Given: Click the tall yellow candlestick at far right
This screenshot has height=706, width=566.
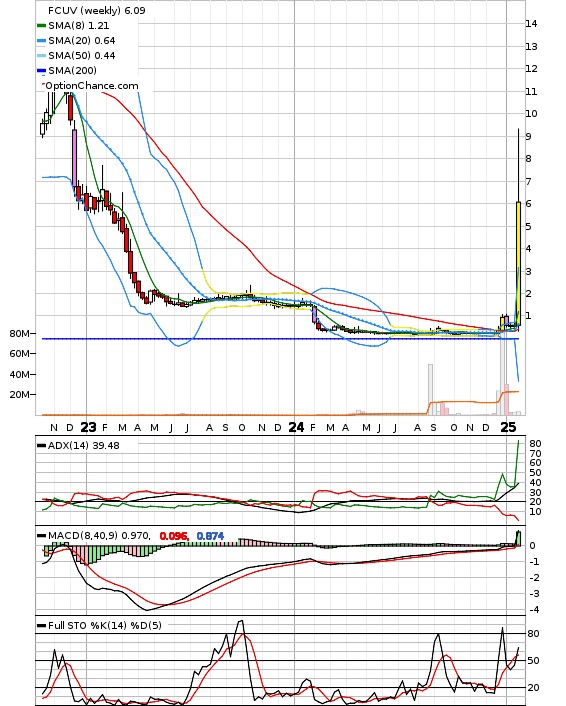Looking at the screenshot, I should pyautogui.click(x=518, y=263).
